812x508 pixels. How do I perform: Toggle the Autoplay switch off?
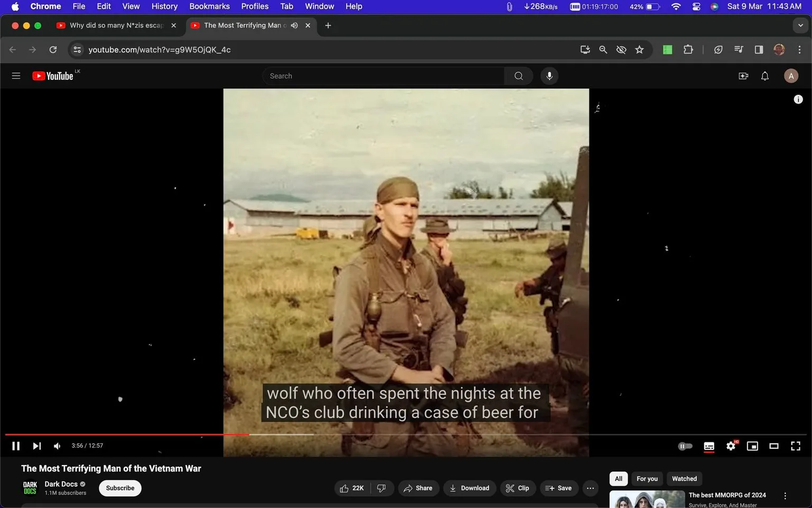(685, 446)
